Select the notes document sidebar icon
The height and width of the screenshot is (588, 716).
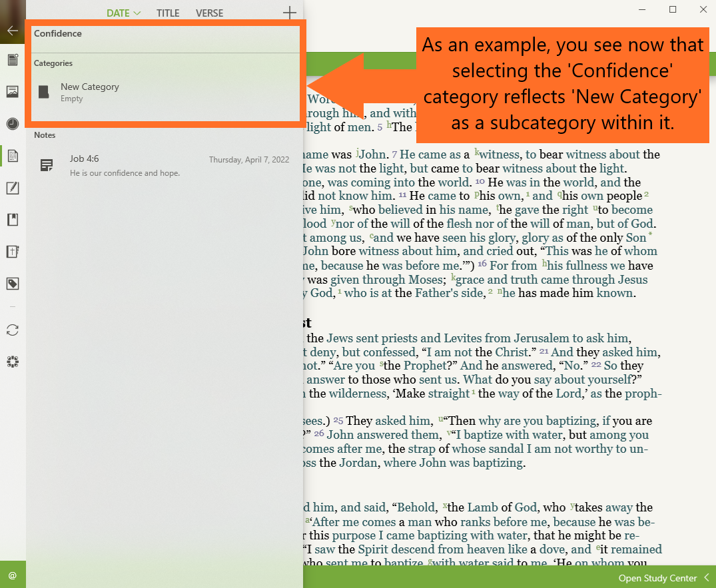[x=12, y=156]
